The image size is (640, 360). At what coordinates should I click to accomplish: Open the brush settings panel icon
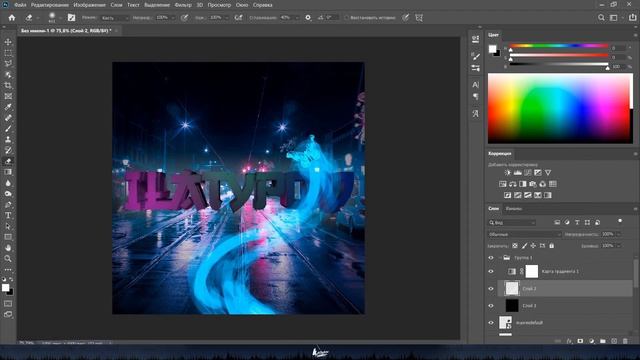(71, 18)
